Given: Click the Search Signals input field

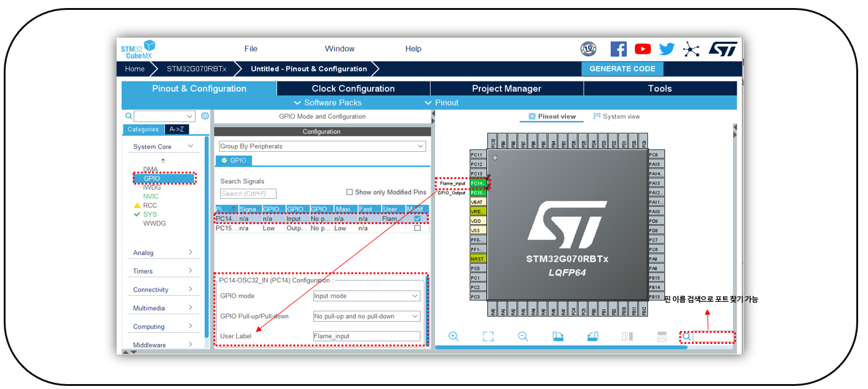Looking at the screenshot, I should [248, 194].
